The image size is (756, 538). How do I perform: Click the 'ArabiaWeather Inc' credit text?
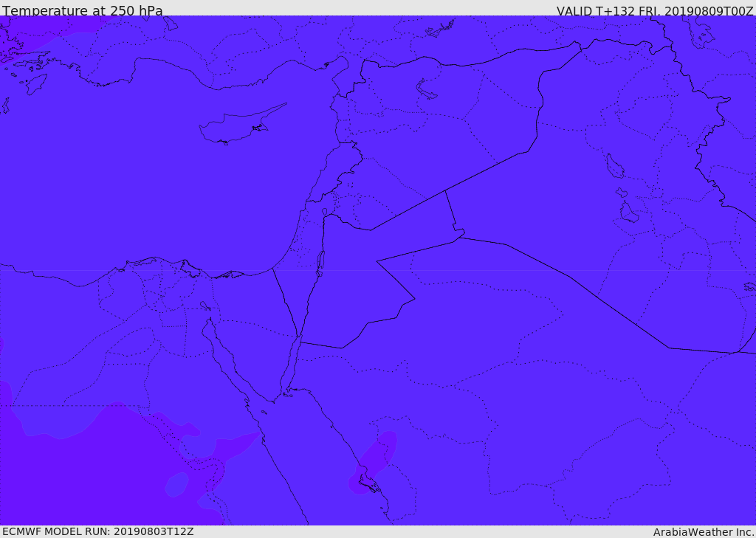[704, 532]
